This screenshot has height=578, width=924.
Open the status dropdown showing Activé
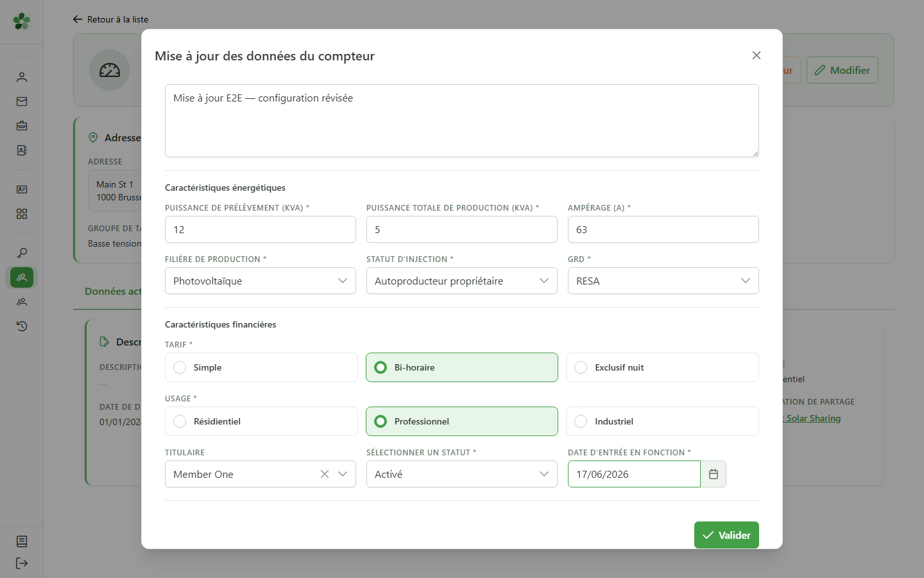coord(462,474)
